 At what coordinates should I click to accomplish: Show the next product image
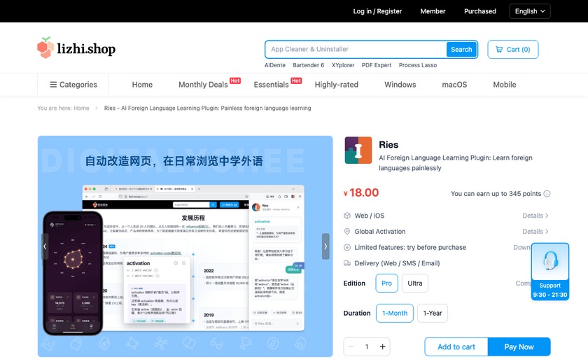(x=325, y=246)
